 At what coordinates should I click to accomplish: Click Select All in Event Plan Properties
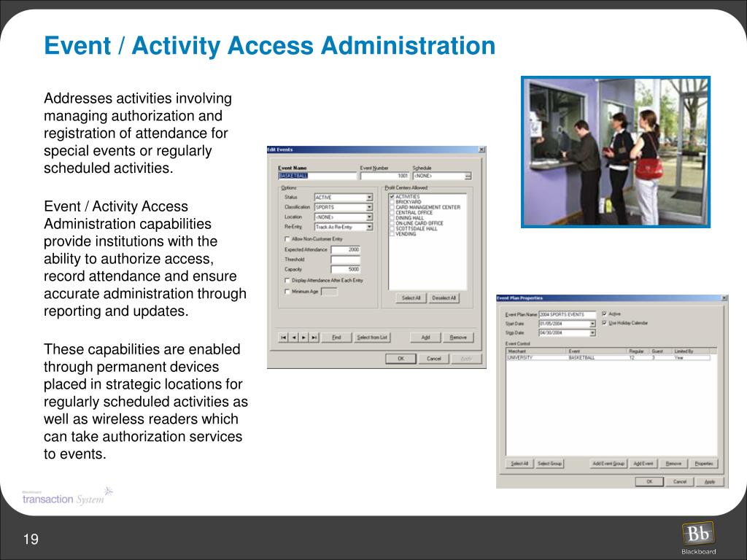[519, 463]
